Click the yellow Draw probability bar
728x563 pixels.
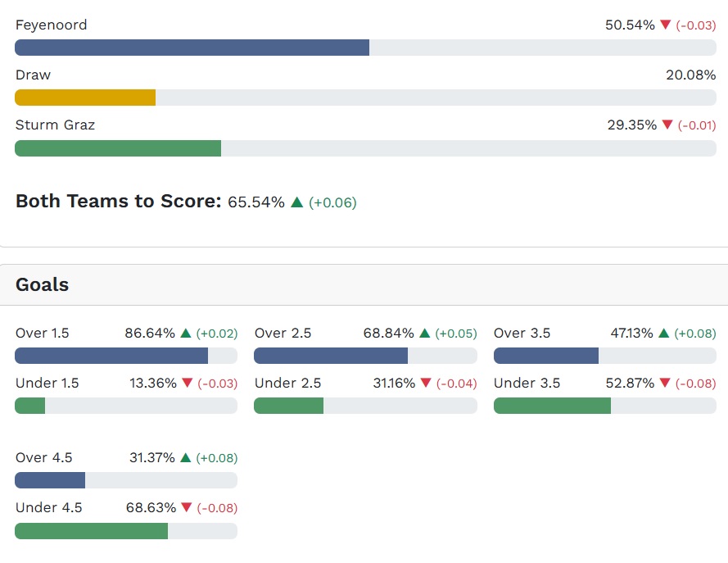pyautogui.click(x=85, y=98)
